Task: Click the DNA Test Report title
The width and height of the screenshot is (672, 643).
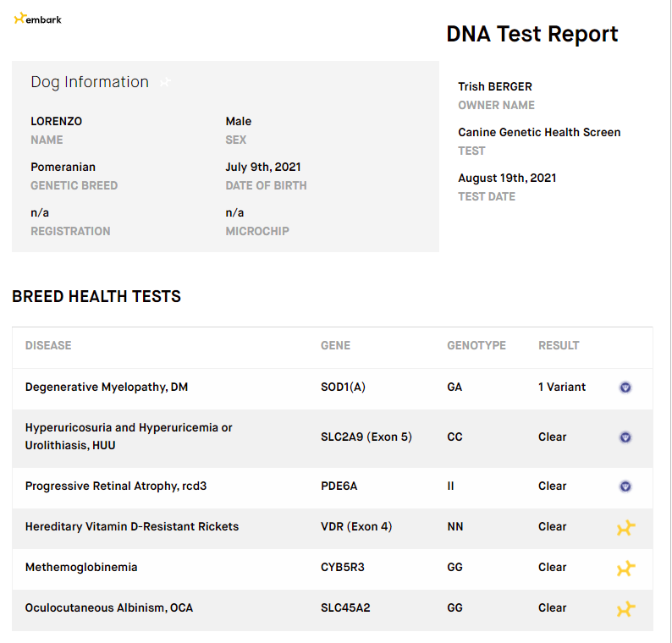Action: click(x=532, y=34)
